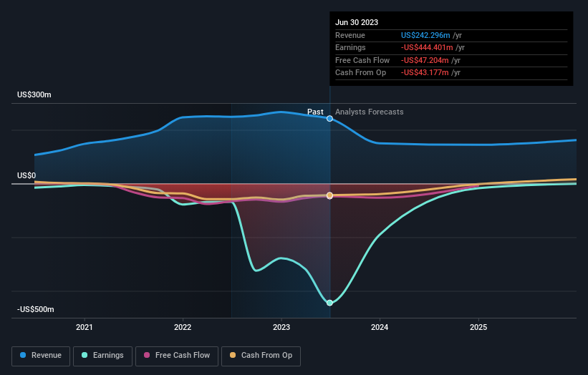This screenshot has height=375, width=588.
Task: Click the Cash From Op row label in tooltip
Action: pyautogui.click(x=360, y=73)
